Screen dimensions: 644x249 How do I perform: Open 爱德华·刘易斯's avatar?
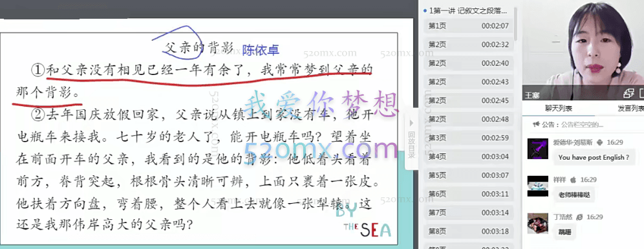[x=537, y=149]
